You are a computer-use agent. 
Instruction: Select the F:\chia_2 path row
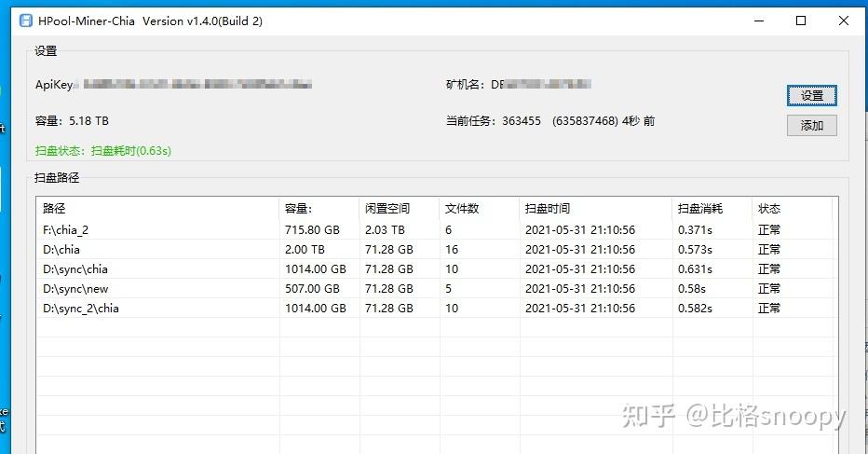coord(437,229)
